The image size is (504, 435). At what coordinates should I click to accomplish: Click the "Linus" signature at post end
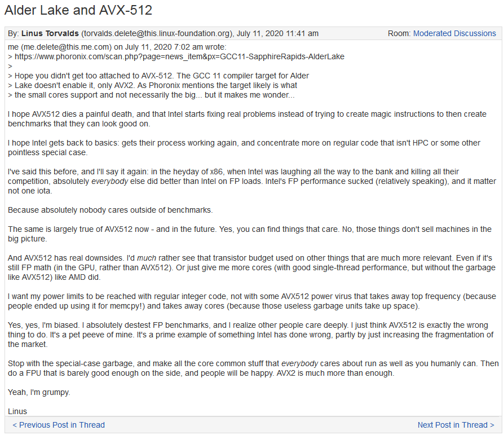[17, 411]
